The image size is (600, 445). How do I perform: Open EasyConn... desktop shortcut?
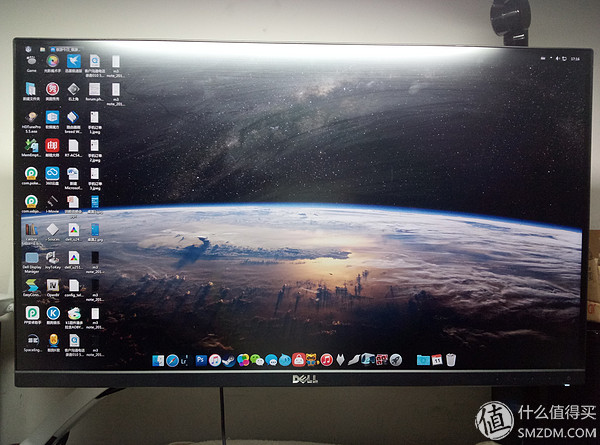(31, 288)
